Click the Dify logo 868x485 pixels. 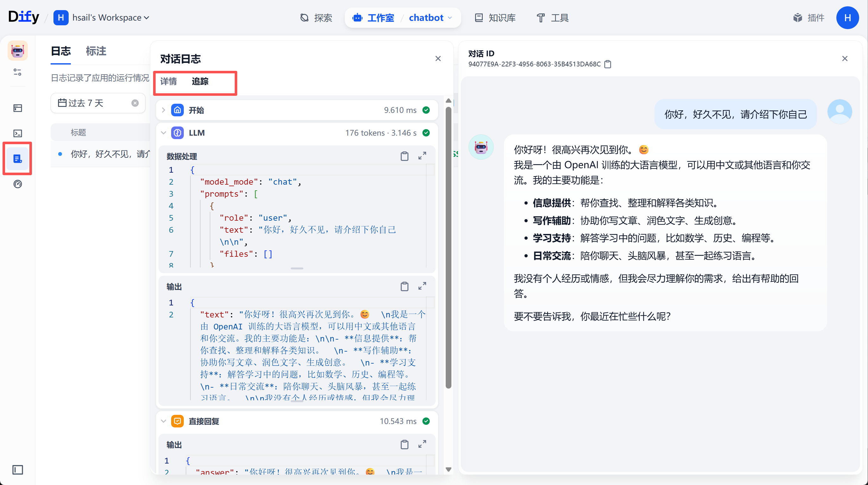(24, 17)
